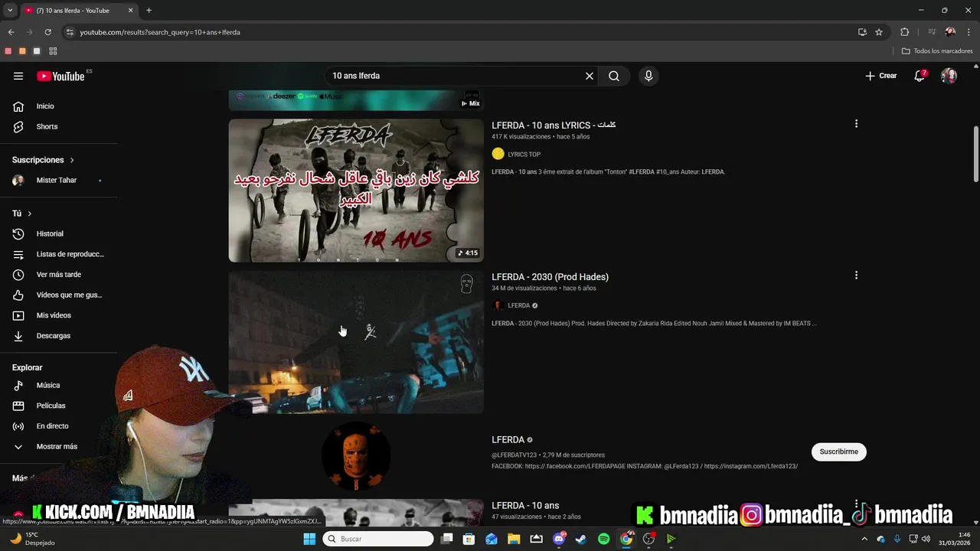Open Microsoft Store from taskbar
This screenshot has width=980, height=551.
469,539
